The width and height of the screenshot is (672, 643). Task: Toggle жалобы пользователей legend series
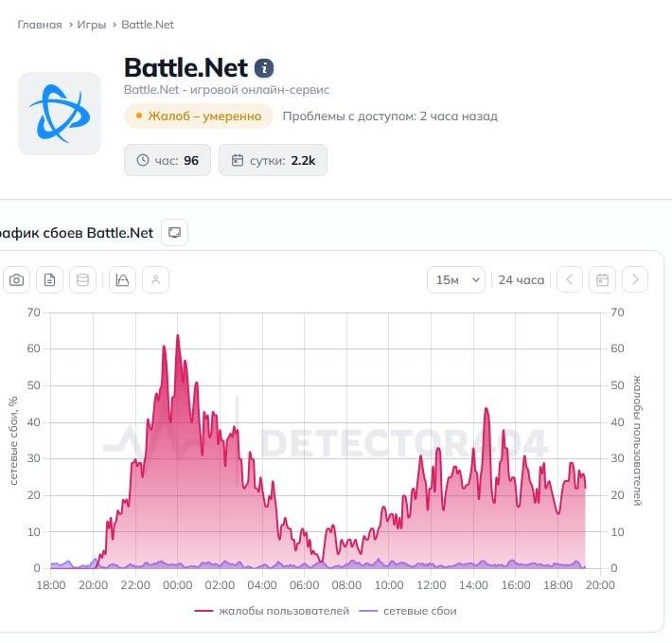(272, 611)
